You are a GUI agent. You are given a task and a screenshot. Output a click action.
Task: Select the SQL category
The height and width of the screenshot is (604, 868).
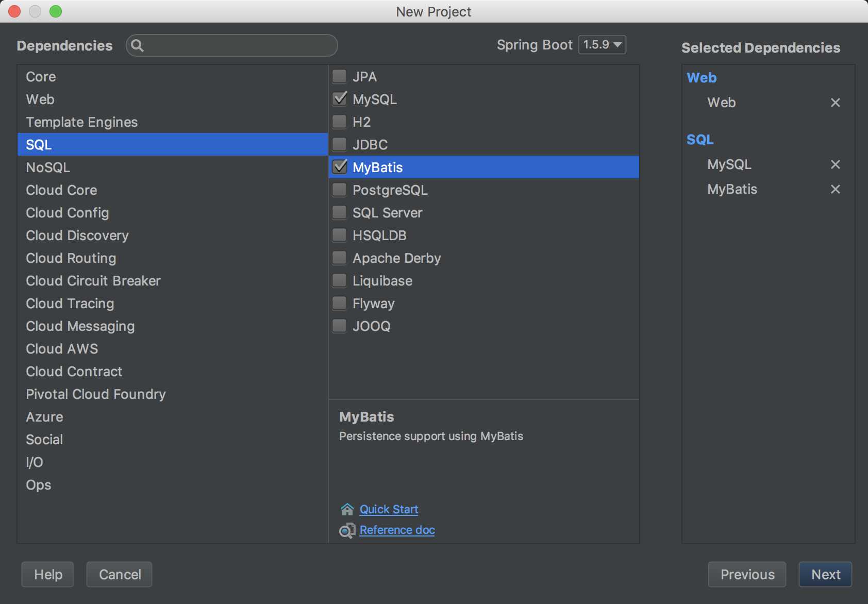[x=173, y=144]
